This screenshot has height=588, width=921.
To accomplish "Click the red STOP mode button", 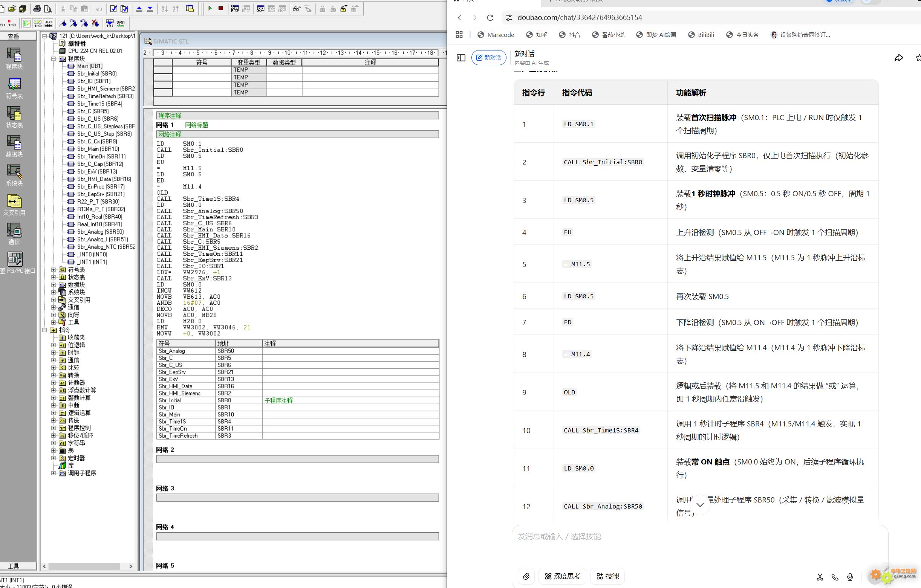I will click(221, 8).
